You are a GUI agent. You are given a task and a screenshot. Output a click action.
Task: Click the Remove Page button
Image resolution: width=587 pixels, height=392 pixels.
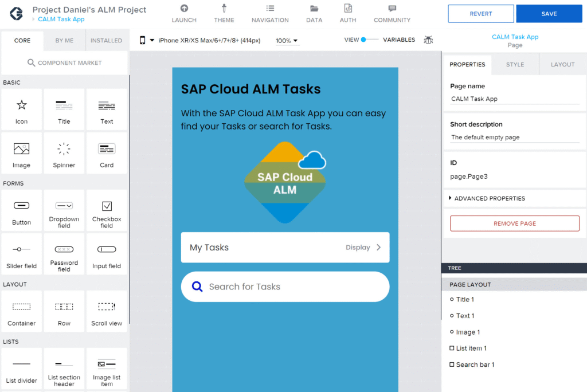[515, 224]
